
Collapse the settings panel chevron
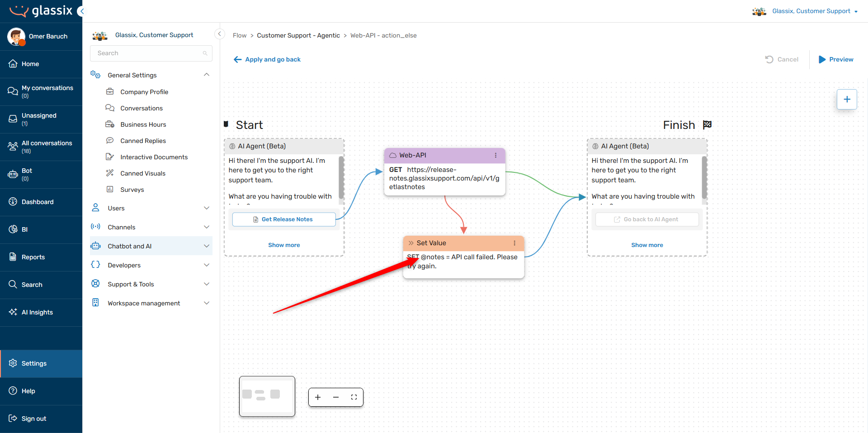[220, 34]
